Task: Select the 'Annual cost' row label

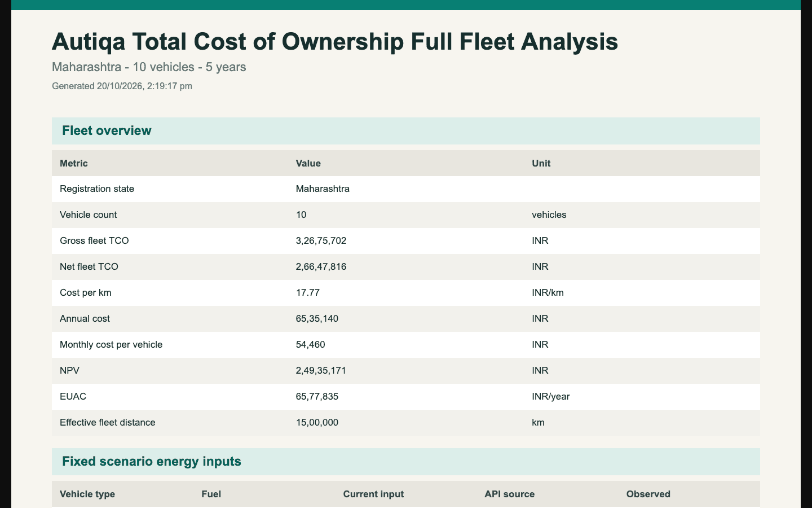Action: (x=85, y=319)
